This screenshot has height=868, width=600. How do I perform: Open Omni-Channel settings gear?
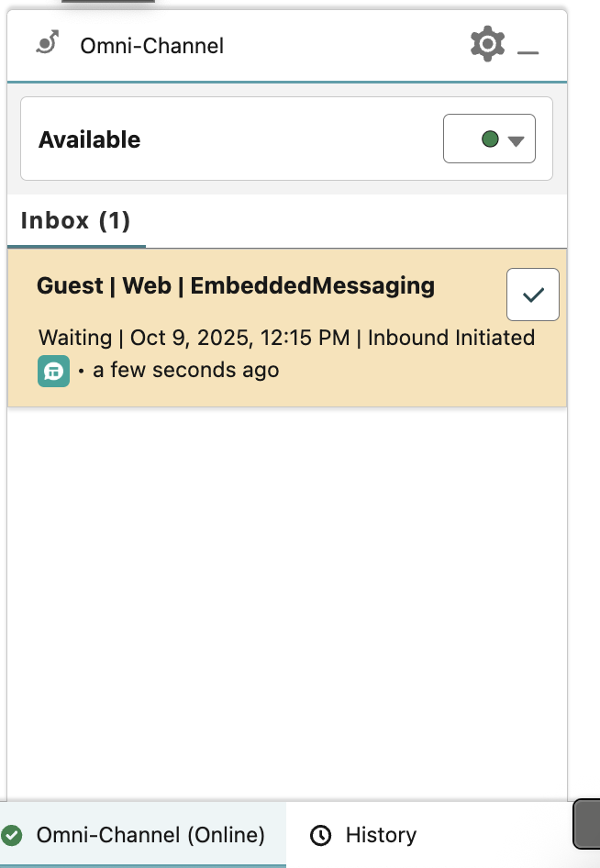[487, 44]
